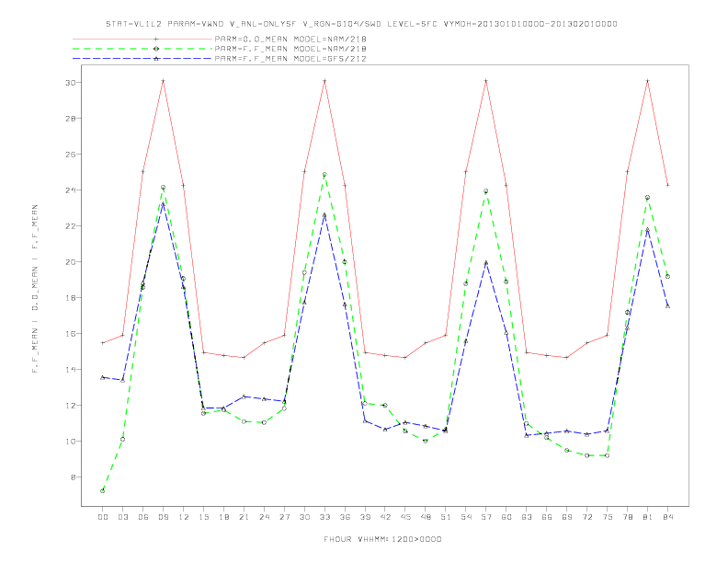
Task: Click y-axis tick label 28
Action: [71, 118]
